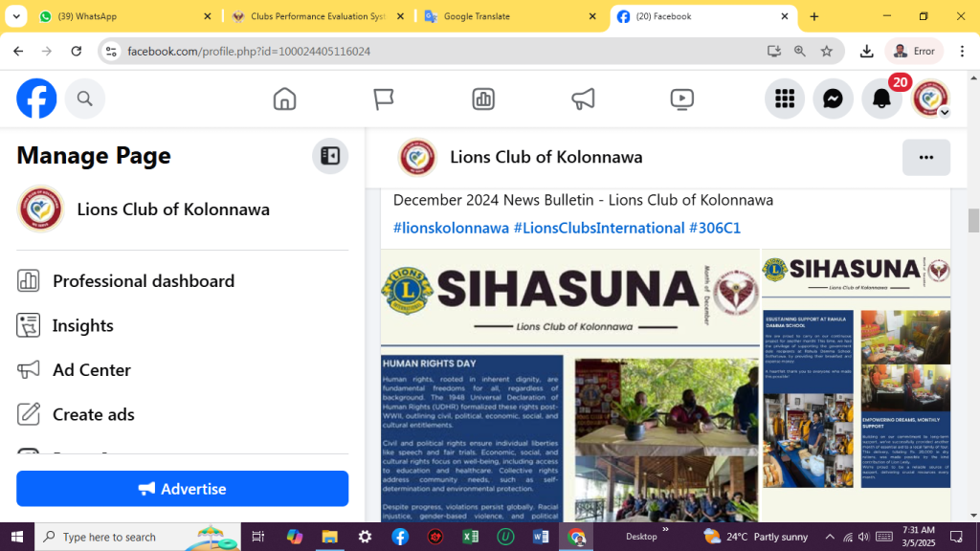The height and width of the screenshot is (551, 980).
Task: Click the page vertical scrollbar thumb
Action: (973, 221)
